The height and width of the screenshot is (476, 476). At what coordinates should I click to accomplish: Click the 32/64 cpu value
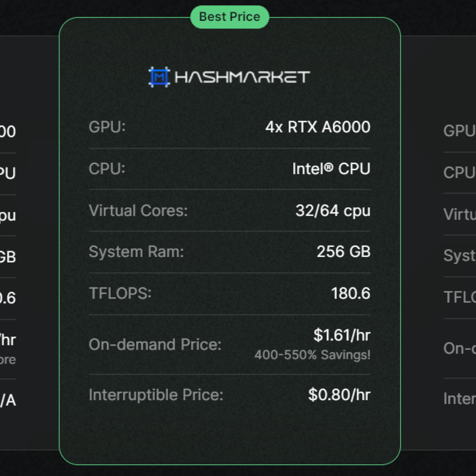click(333, 211)
